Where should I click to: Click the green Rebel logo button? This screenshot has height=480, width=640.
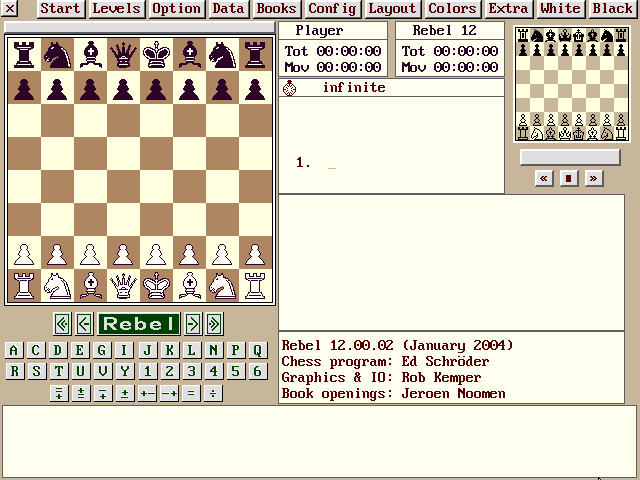tap(139, 324)
